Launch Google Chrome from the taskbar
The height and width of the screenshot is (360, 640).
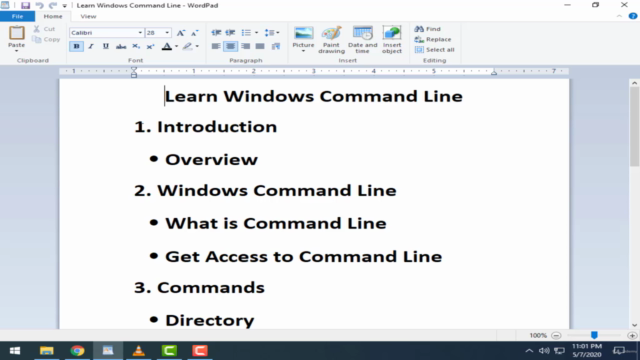click(77, 351)
